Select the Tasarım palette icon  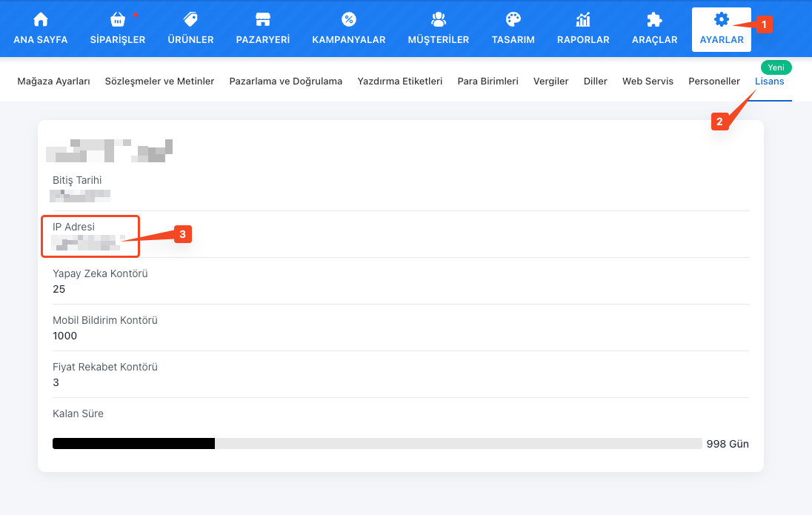coord(513,20)
